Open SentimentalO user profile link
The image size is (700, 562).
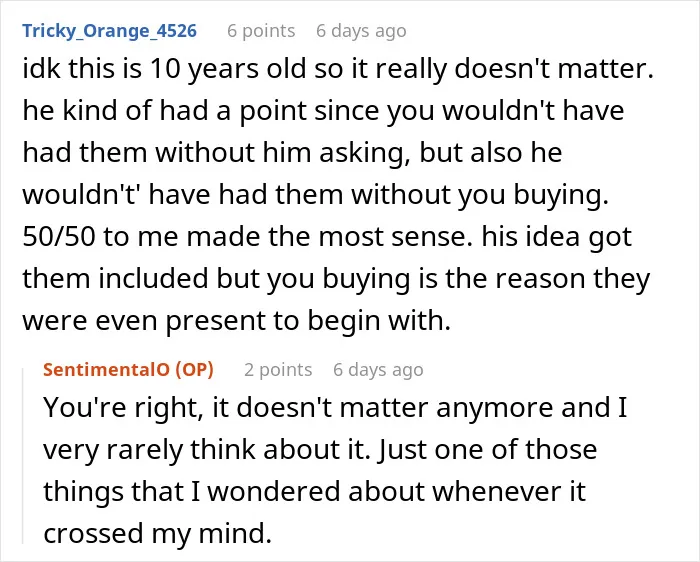click(x=107, y=370)
